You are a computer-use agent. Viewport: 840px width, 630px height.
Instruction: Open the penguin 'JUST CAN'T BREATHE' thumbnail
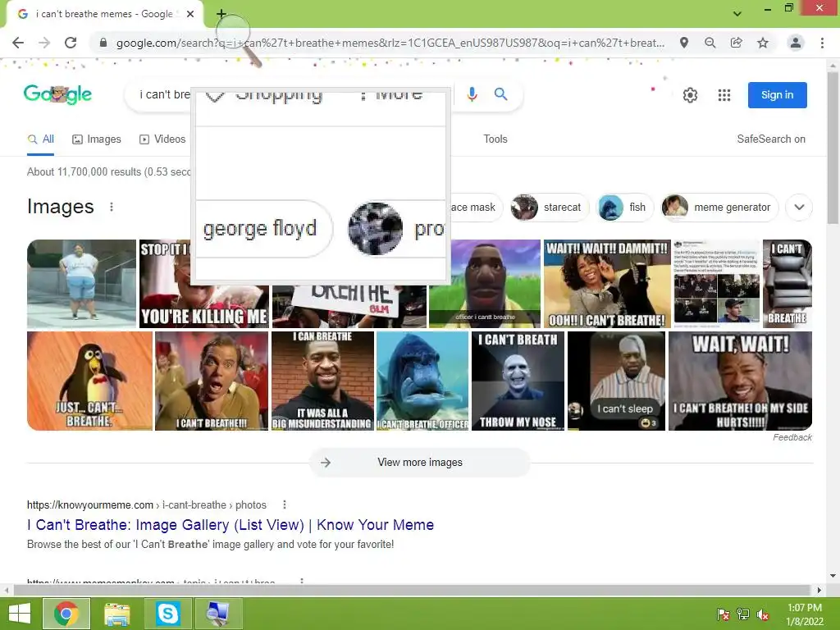pyautogui.click(x=89, y=381)
